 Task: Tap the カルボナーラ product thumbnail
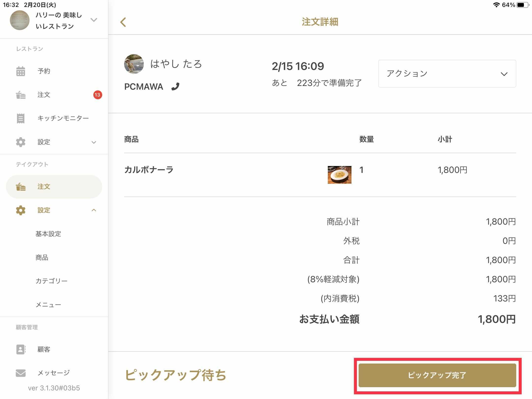(339, 175)
